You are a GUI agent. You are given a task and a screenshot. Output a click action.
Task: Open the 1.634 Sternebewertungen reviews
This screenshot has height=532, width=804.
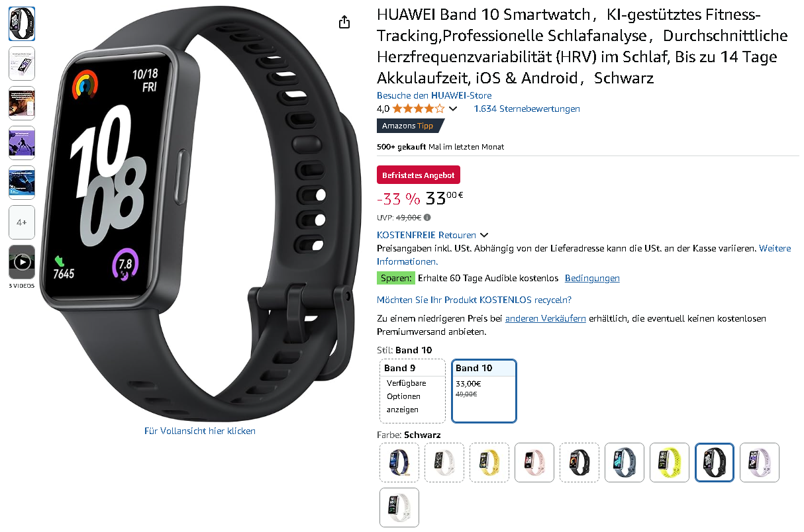[x=527, y=109]
